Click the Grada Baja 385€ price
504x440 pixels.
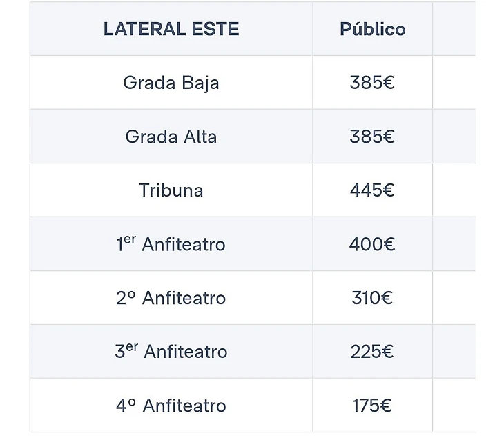[x=372, y=83]
